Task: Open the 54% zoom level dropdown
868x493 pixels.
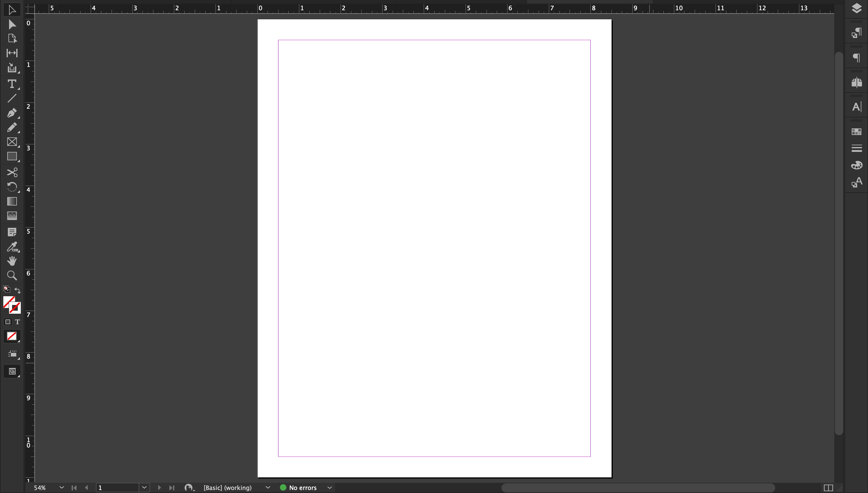Action: click(x=61, y=488)
